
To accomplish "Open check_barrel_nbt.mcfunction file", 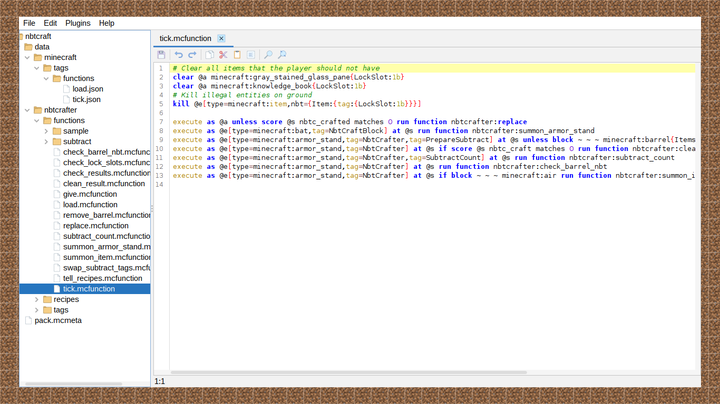I will [x=107, y=152].
